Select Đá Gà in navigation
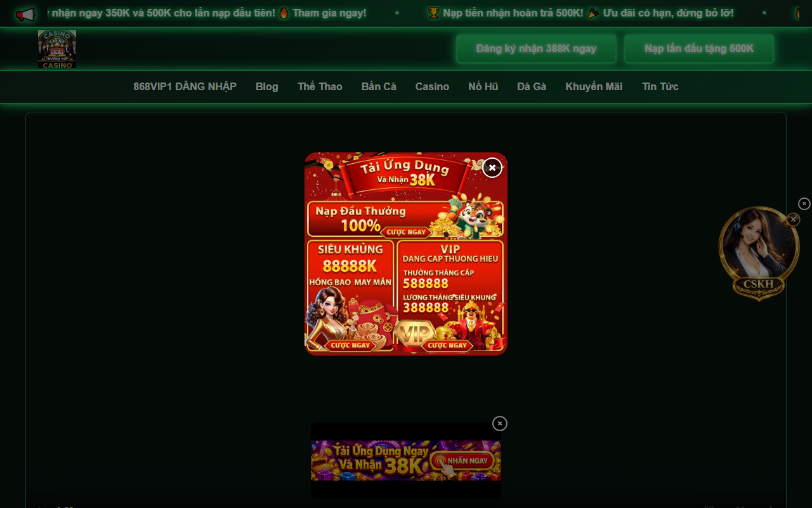The height and width of the screenshot is (508, 812). click(x=532, y=86)
